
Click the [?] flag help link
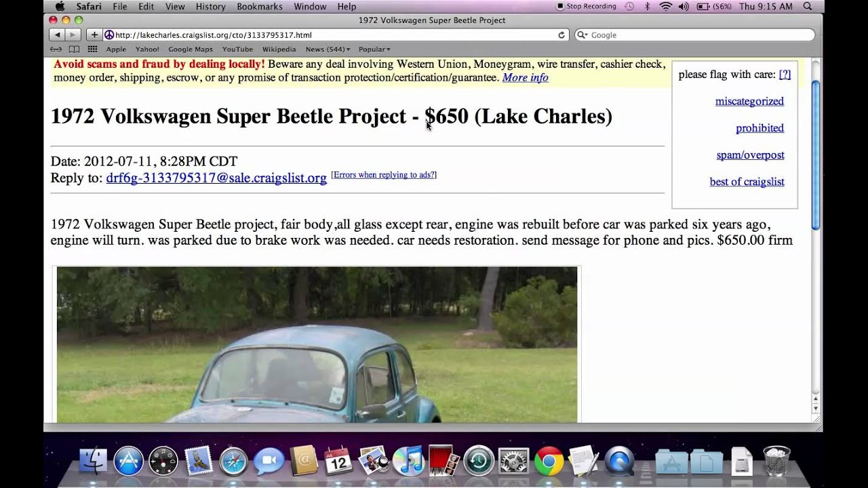pyautogui.click(x=785, y=75)
